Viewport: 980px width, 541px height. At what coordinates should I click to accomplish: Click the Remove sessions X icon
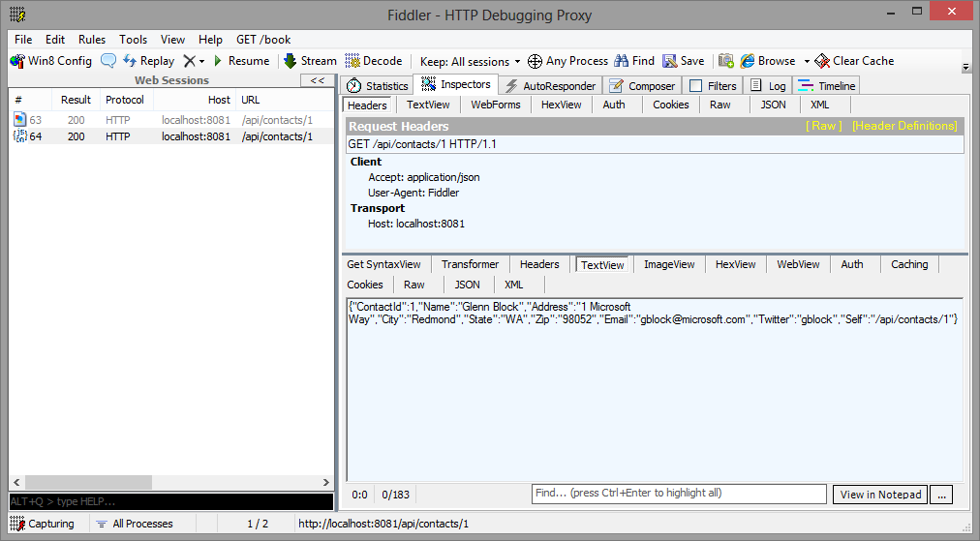190,61
